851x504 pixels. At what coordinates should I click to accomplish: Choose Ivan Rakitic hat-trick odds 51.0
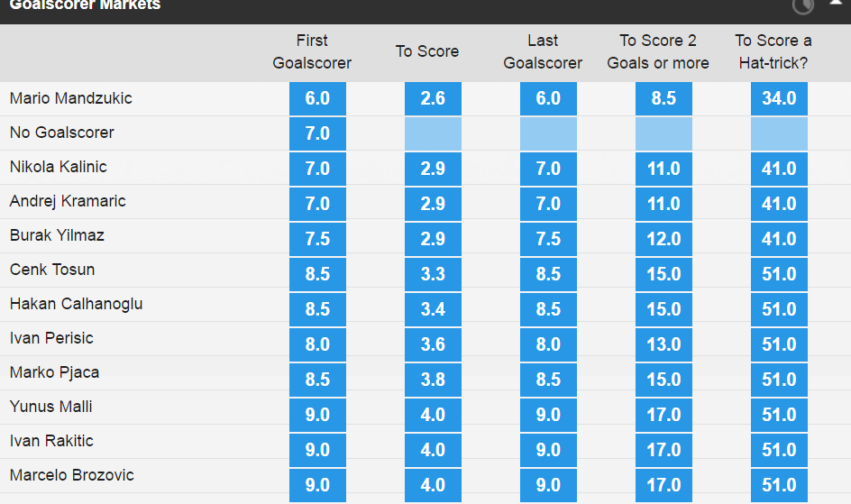coord(779,450)
